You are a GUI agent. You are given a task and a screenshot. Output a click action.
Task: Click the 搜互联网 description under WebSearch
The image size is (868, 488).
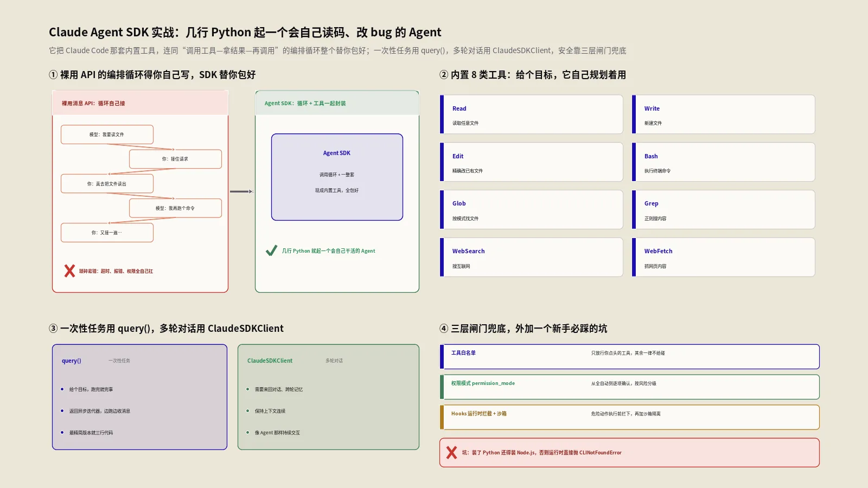point(461,266)
